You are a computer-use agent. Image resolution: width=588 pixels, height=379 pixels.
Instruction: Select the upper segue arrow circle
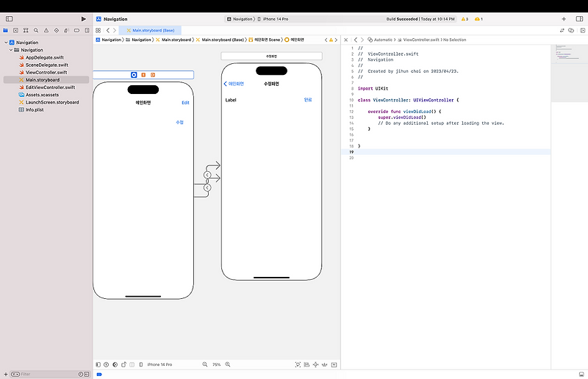click(x=207, y=175)
